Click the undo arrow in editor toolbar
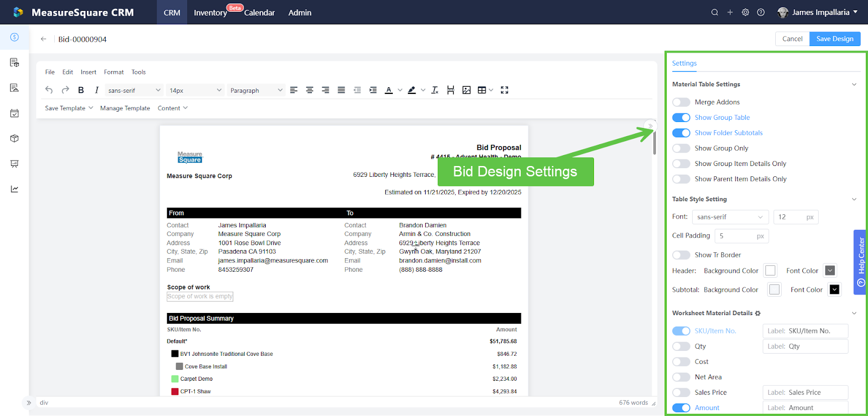Image resolution: width=868 pixels, height=416 pixels. [x=49, y=90]
